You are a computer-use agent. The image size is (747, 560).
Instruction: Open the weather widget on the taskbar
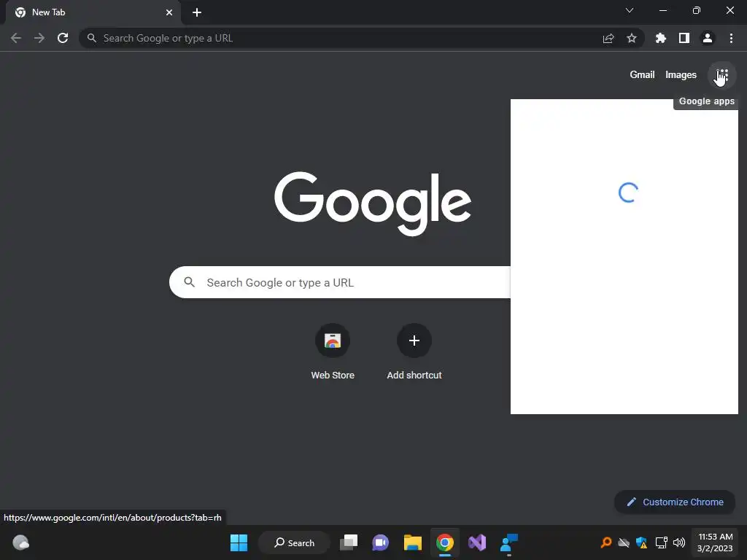click(x=20, y=542)
